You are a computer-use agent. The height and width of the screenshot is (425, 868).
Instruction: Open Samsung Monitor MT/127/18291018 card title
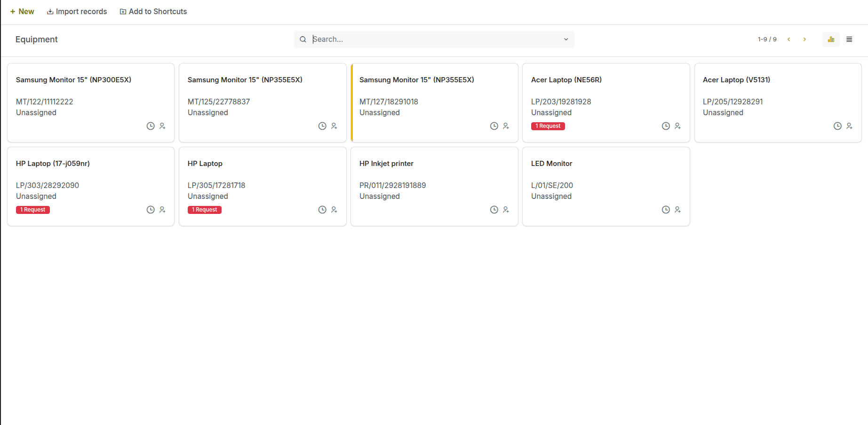tap(417, 80)
